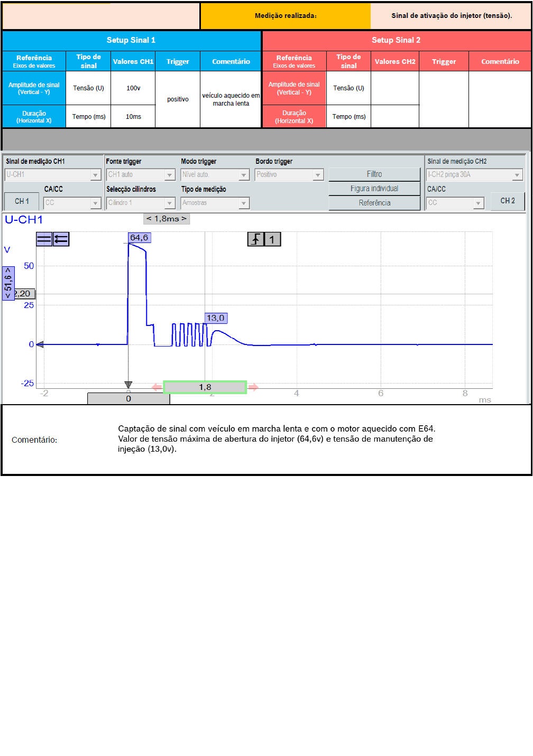Click the left-arrows cursor icon
The height and width of the screenshot is (756, 533).
[61, 239]
